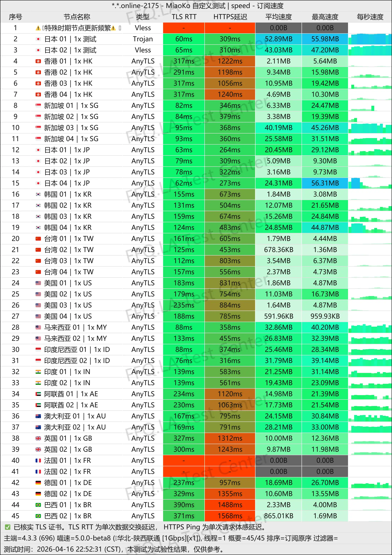
Task: Click the 每秒速度 column header
Action: coord(370,17)
